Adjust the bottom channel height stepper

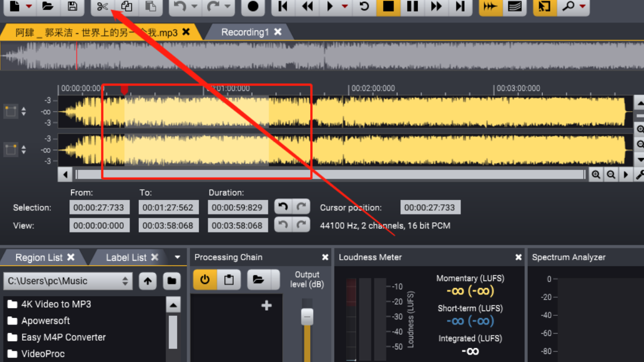[x=24, y=149]
